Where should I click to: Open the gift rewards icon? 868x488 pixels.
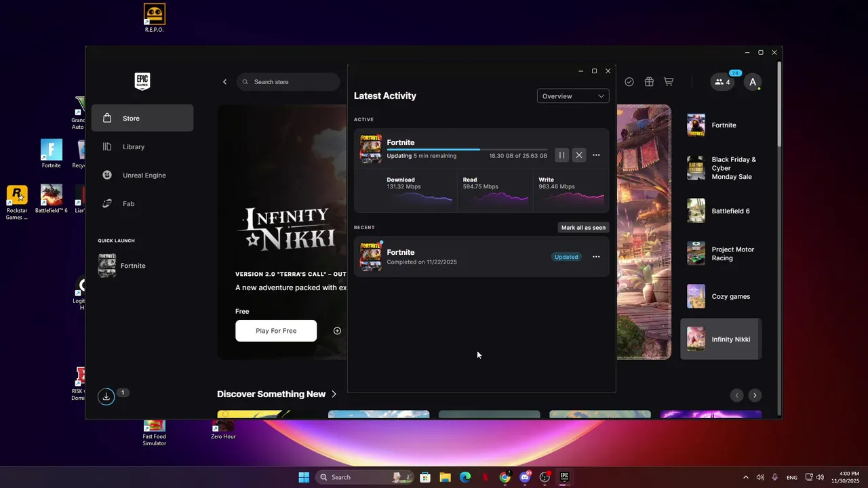(649, 82)
